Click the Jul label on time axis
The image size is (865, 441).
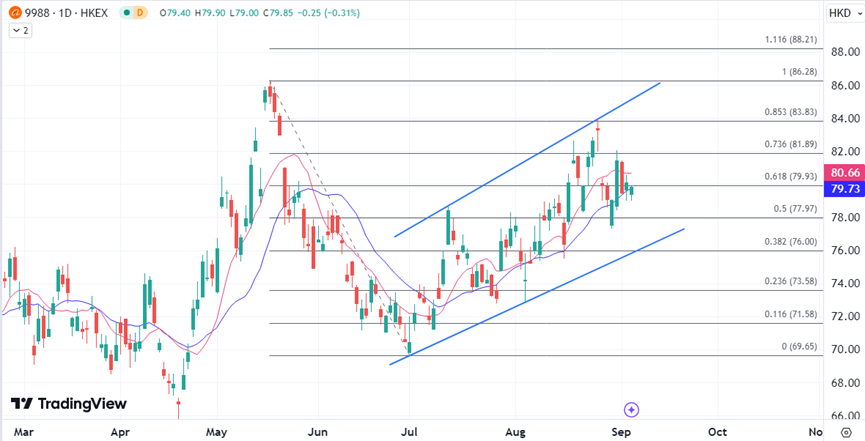[x=410, y=432]
